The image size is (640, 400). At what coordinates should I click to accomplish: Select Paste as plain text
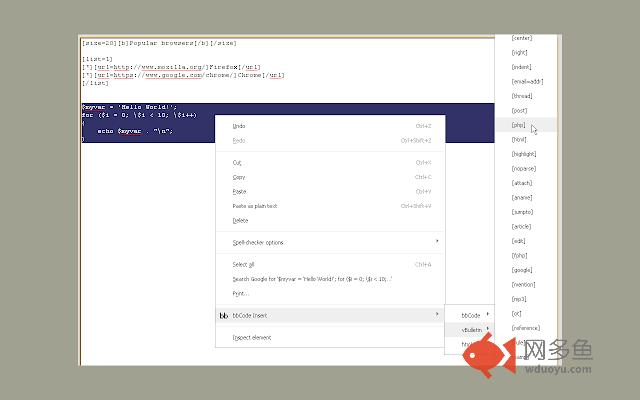coord(257,206)
